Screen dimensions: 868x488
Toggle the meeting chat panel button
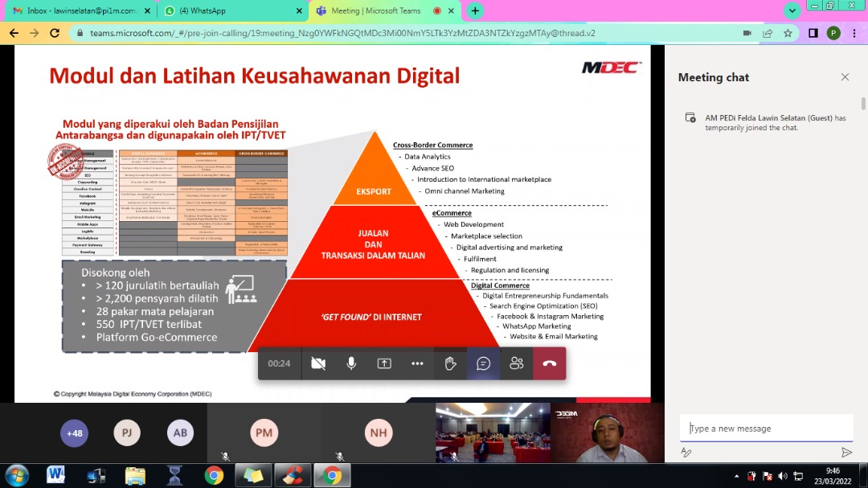tap(483, 363)
